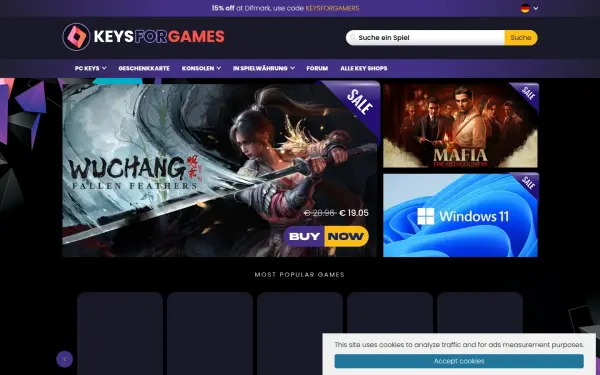Click the '15% off at Difmark' promo text

coord(258,8)
